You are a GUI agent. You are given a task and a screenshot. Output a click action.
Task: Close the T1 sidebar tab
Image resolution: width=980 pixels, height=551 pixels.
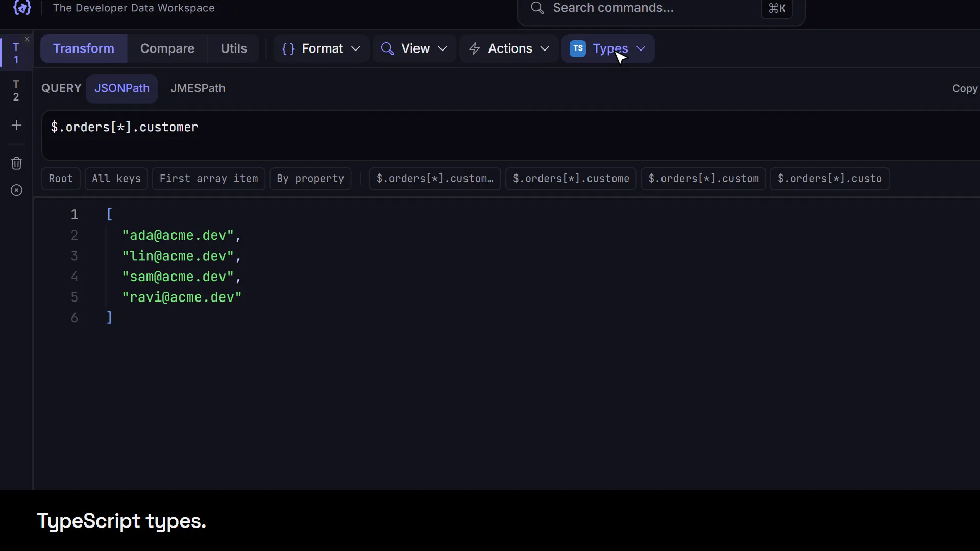click(x=27, y=39)
